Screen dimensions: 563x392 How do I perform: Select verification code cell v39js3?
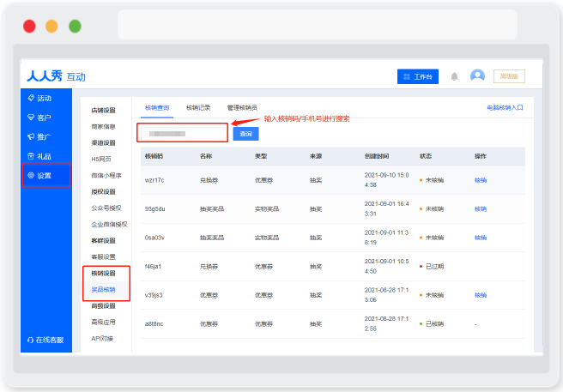(x=154, y=295)
